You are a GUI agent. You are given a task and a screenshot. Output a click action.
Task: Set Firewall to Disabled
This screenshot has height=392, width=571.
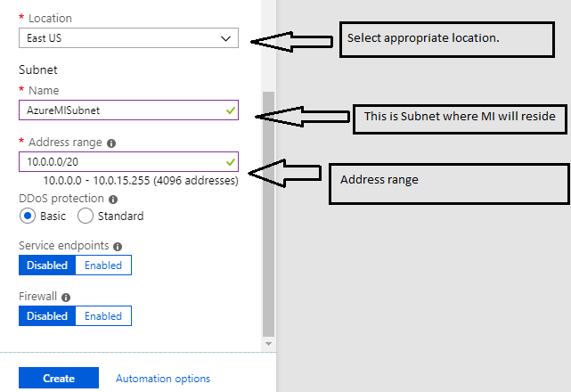(x=47, y=316)
